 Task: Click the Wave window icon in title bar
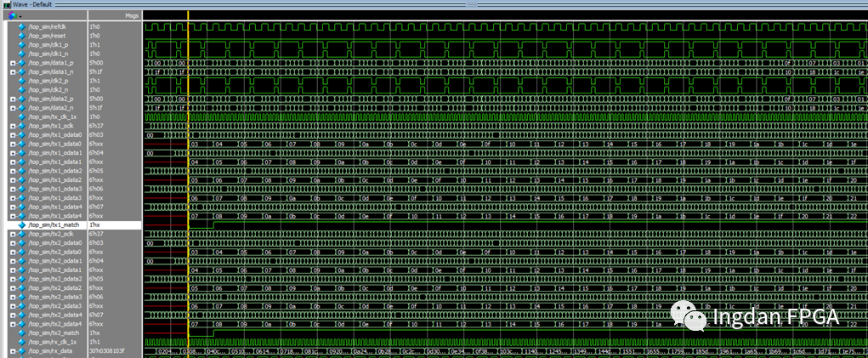point(6,4)
